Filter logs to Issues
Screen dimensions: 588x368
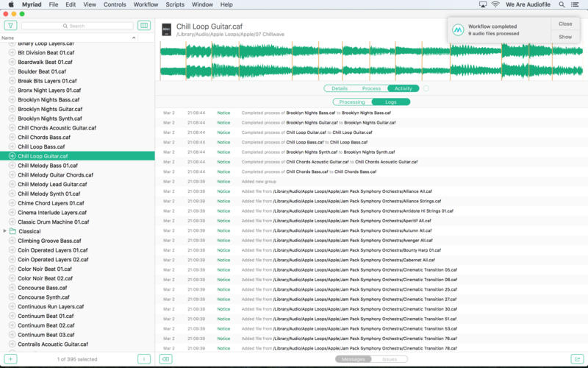tap(390, 359)
